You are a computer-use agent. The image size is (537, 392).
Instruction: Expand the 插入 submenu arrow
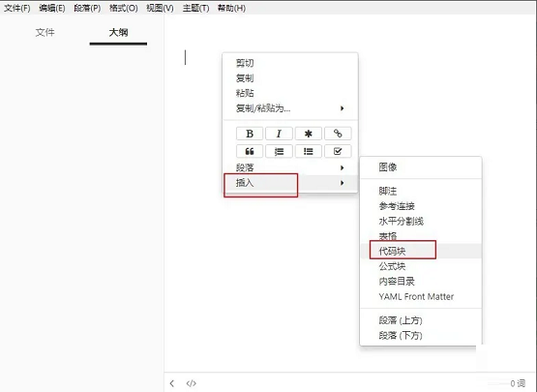tap(342, 183)
